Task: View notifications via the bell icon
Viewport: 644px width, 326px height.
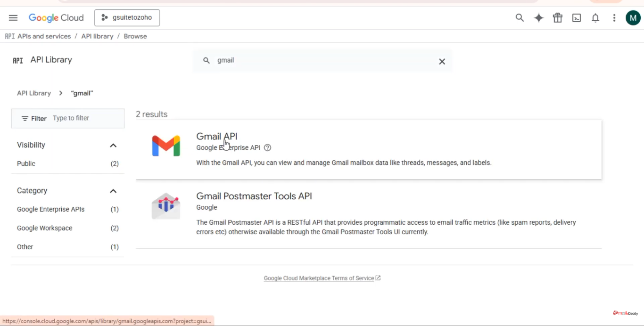Action: pyautogui.click(x=595, y=17)
